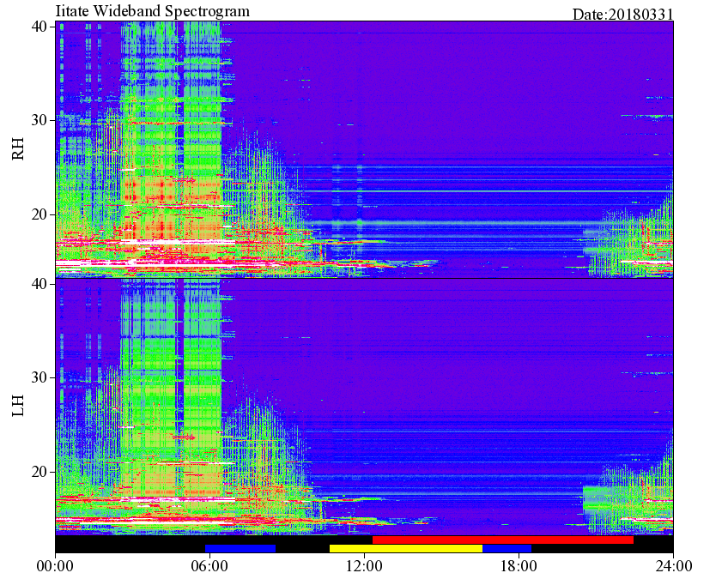Image resolution: width=728 pixels, height=573 pixels.
Task: Click the first blue bar near 06:00
Action: click(240, 548)
